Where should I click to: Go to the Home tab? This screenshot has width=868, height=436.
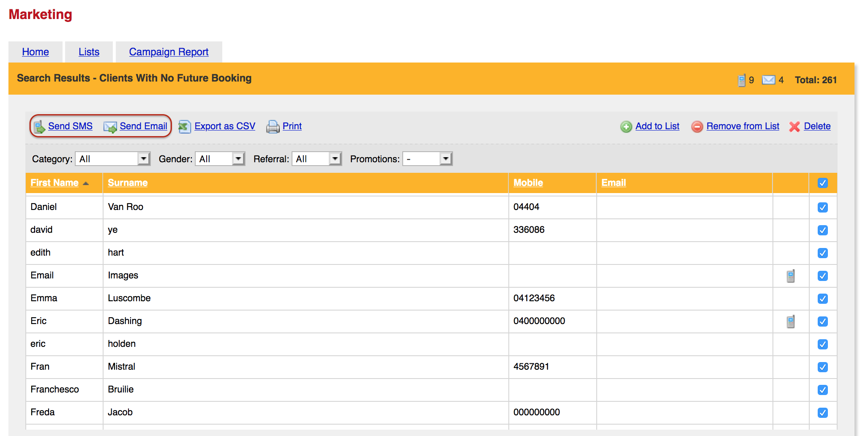tap(35, 52)
